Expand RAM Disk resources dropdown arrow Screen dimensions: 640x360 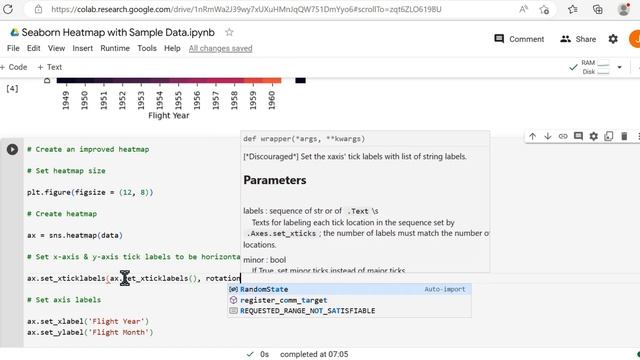click(x=619, y=67)
